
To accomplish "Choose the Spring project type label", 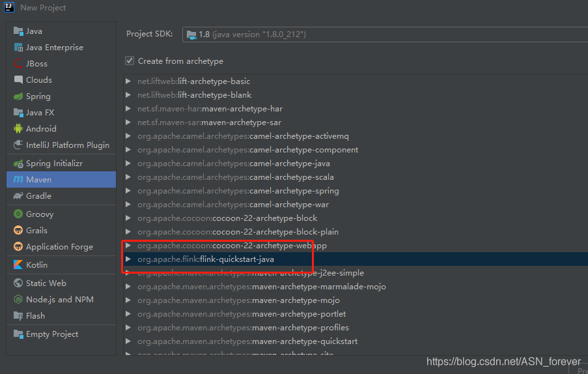I will coord(38,96).
